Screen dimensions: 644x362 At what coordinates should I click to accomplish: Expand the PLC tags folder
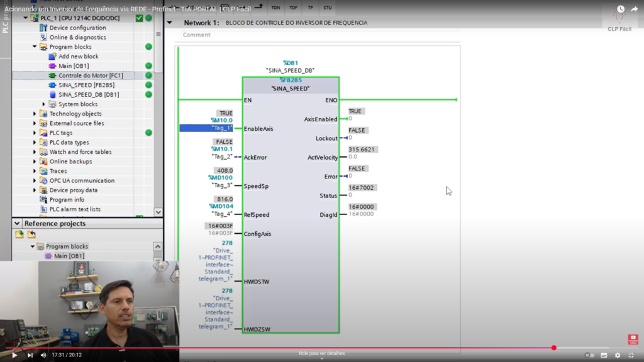click(35, 133)
